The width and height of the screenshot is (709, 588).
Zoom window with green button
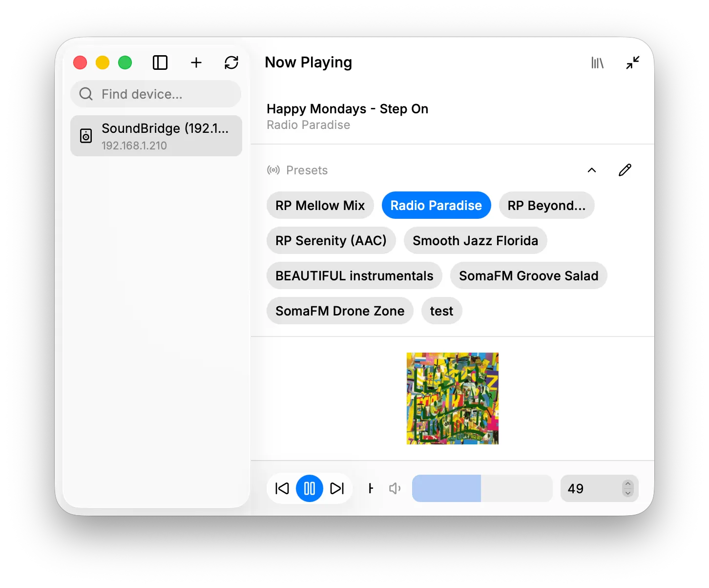tap(125, 63)
